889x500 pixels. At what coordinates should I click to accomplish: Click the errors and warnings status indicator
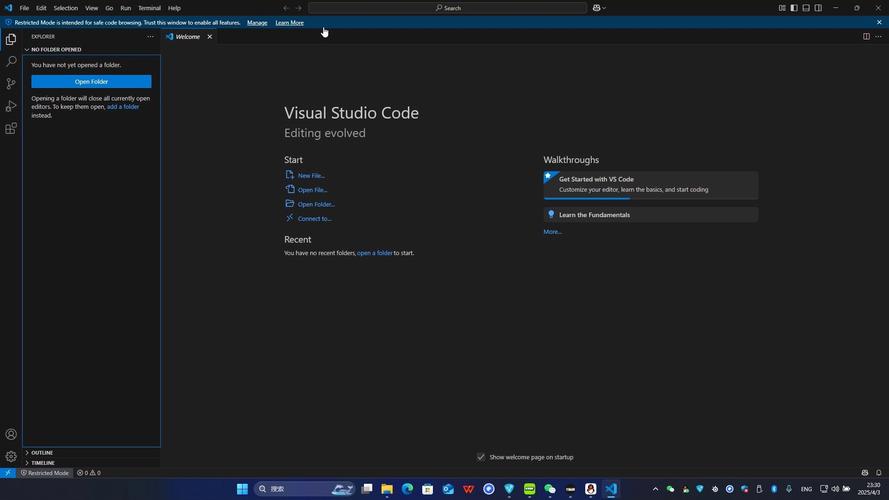coord(88,473)
